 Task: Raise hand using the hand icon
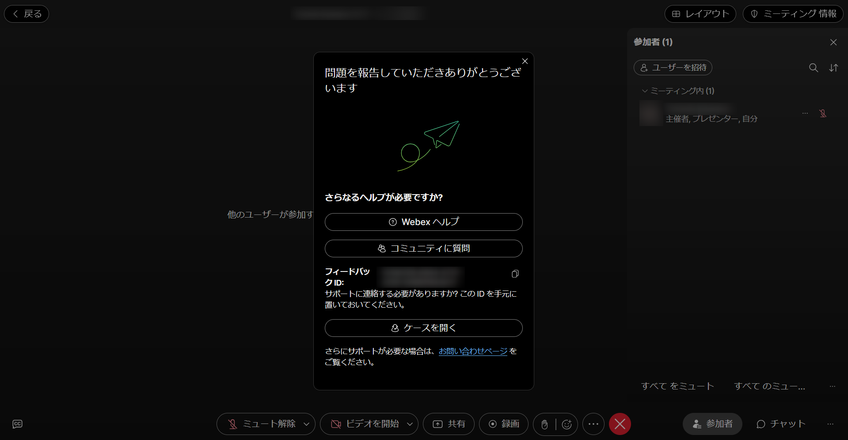545,424
